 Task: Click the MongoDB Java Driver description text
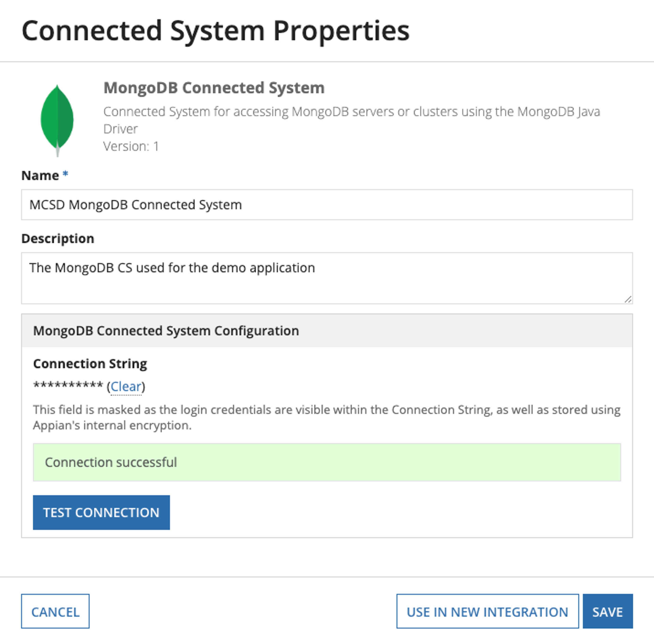coord(352,120)
